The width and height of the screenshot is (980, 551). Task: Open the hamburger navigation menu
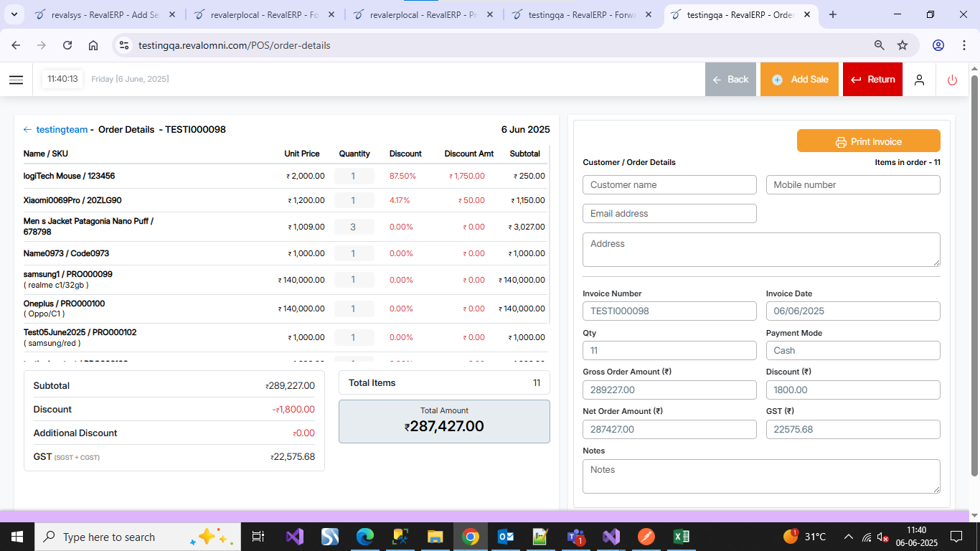(x=16, y=80)
